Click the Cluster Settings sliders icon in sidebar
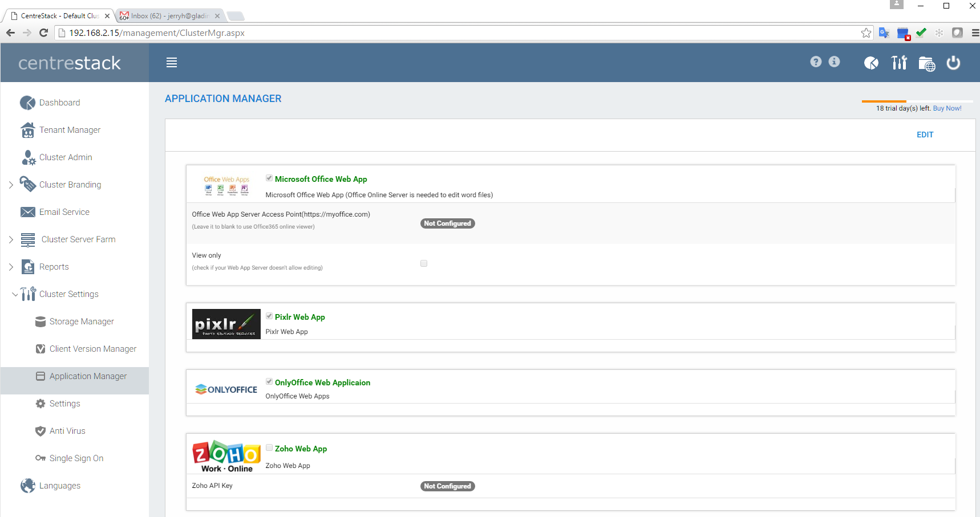Viewport: 980px width, 517px height. click(28, 294)
